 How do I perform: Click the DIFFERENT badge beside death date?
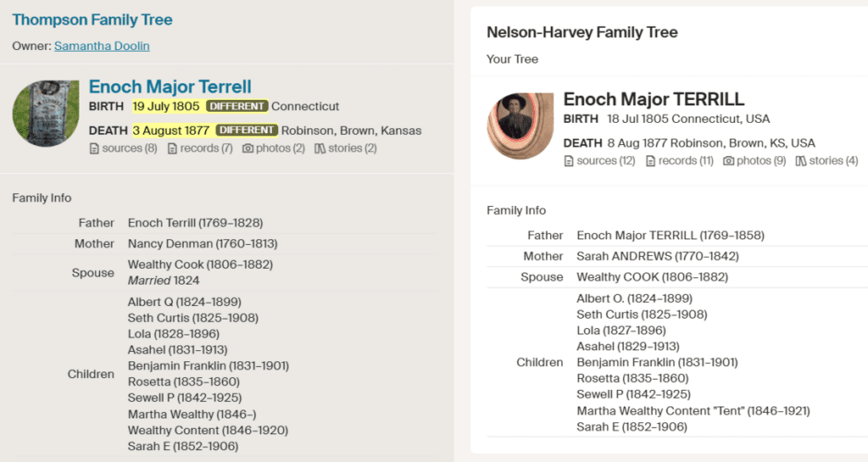pyautogui.click(x=247, y=131)
